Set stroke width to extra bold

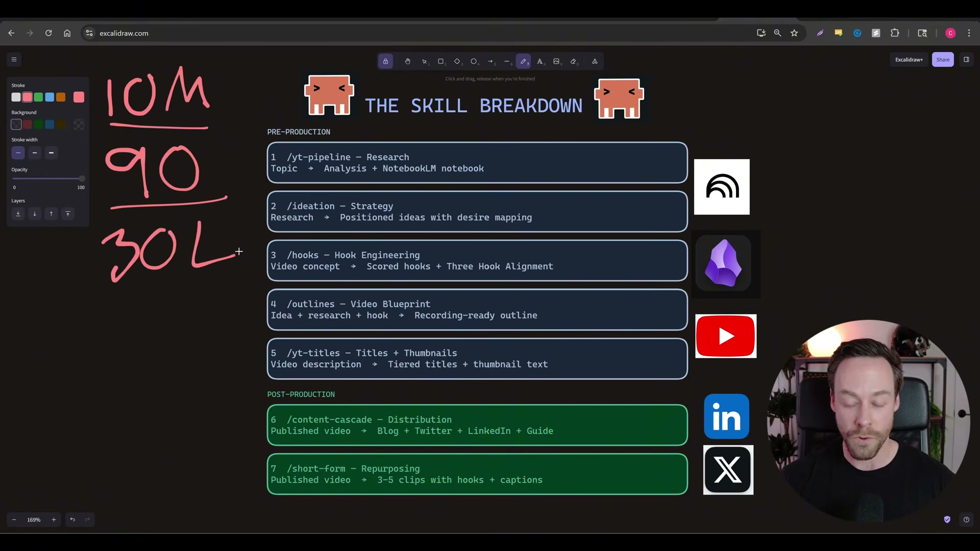coord(51,153)
